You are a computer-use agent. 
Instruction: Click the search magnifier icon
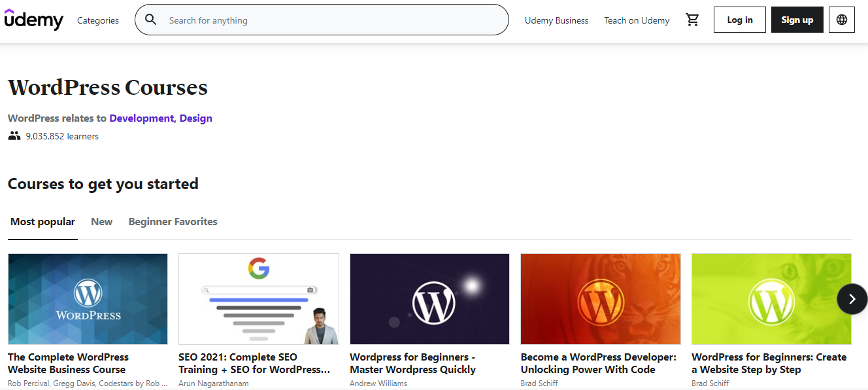151,20
